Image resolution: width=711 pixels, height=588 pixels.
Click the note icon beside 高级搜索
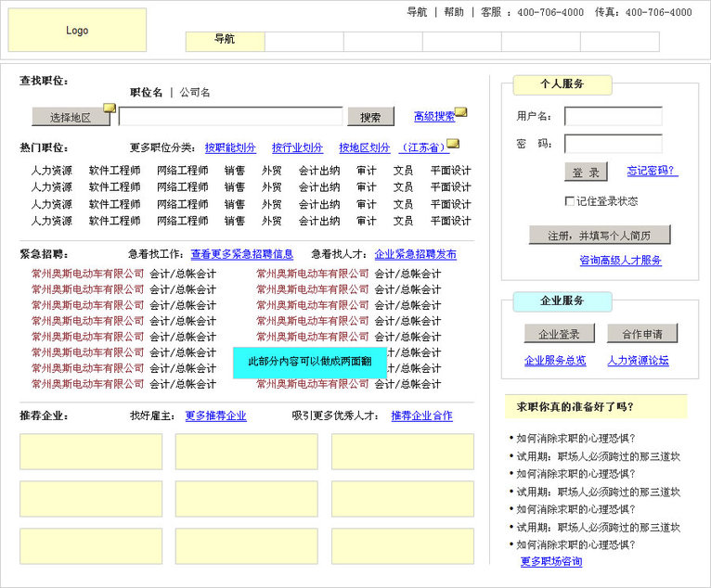click(460, 112)
